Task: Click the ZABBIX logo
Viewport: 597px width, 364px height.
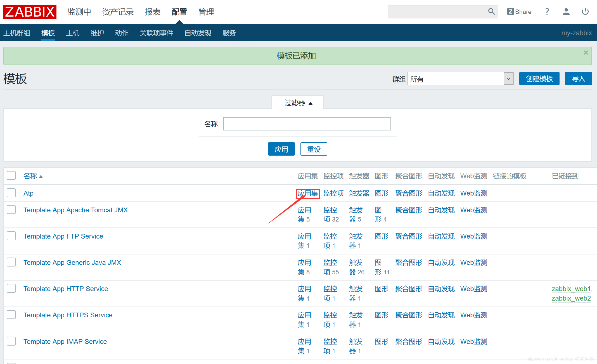Action: pos(30,12)
